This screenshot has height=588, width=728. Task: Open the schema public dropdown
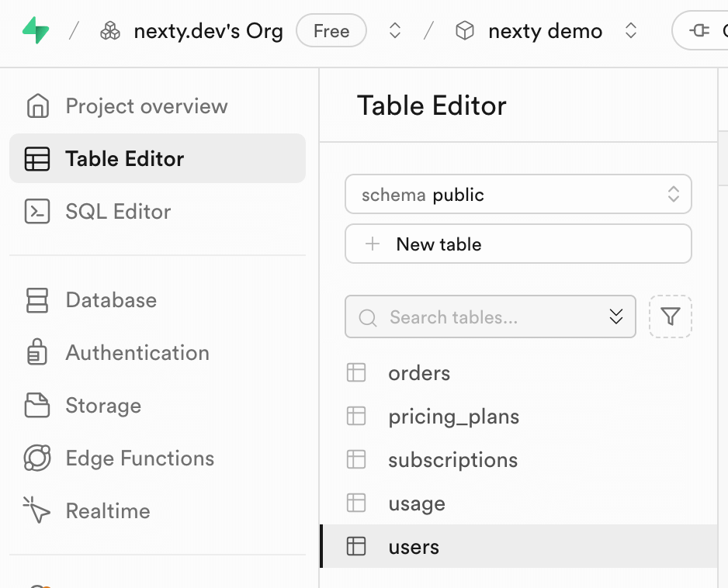pos(518,195)
